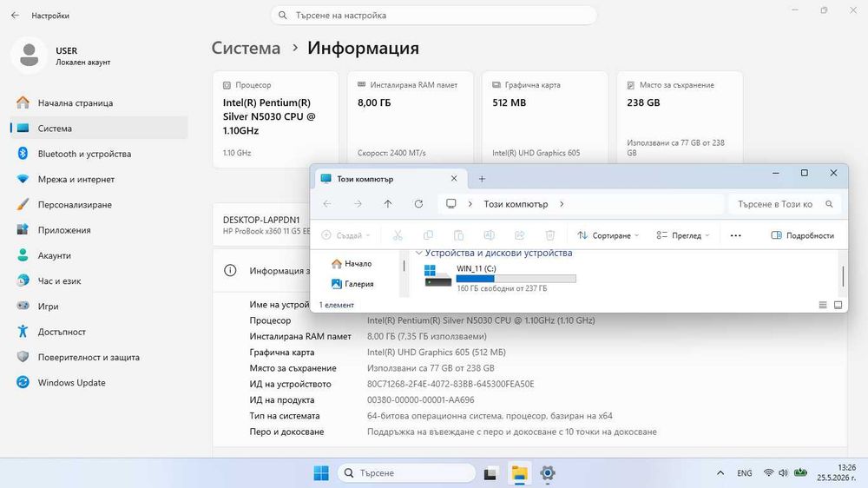Click the taskbar Търсене search box
868x488 pixels.
point(406,473)
